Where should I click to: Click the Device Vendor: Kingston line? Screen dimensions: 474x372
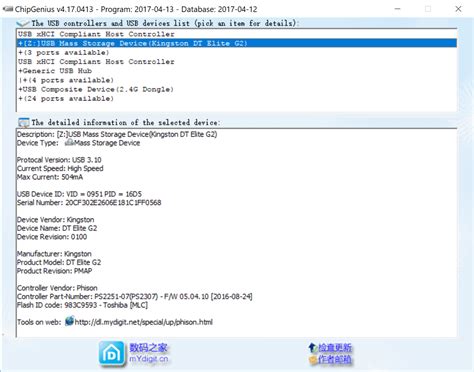[x=56, y=220]
